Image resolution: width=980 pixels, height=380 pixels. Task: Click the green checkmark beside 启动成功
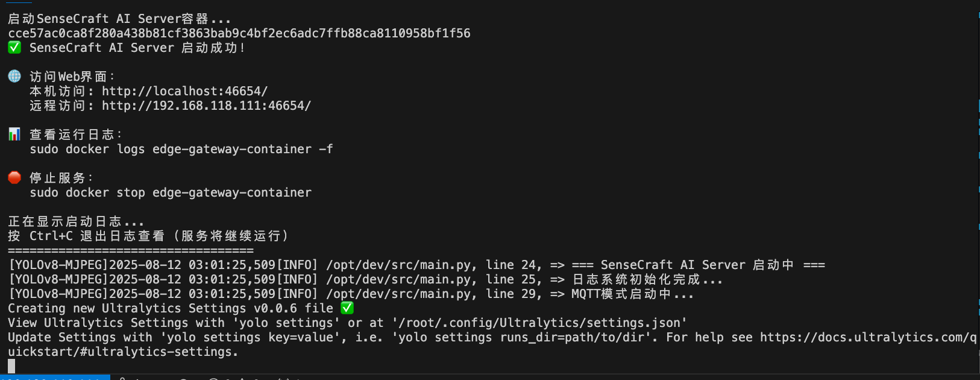point(14,47)
